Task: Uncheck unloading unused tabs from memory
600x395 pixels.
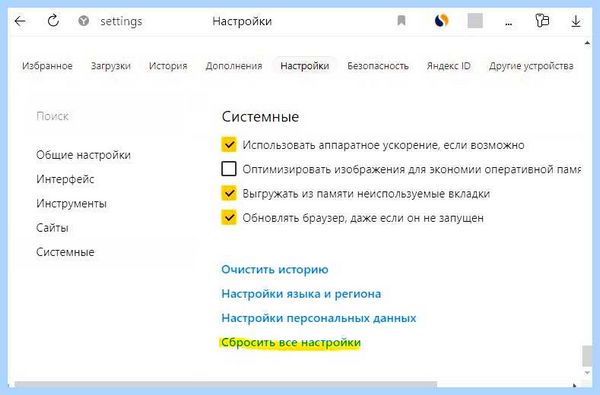Action: pyautogui.click(x=229, y=193)
